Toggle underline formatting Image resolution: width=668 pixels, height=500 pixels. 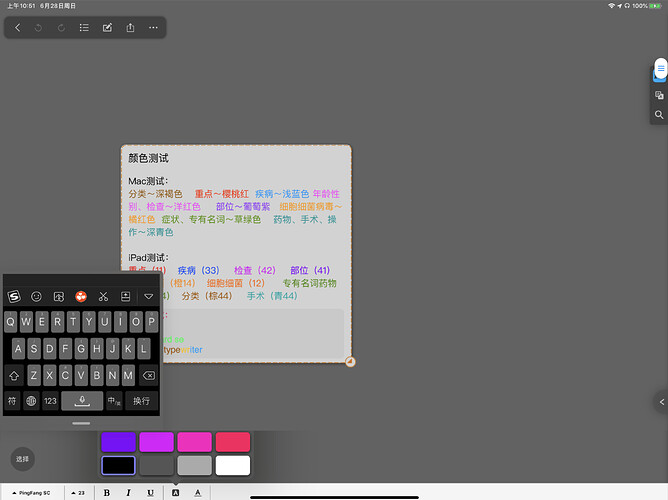[150, 493]
